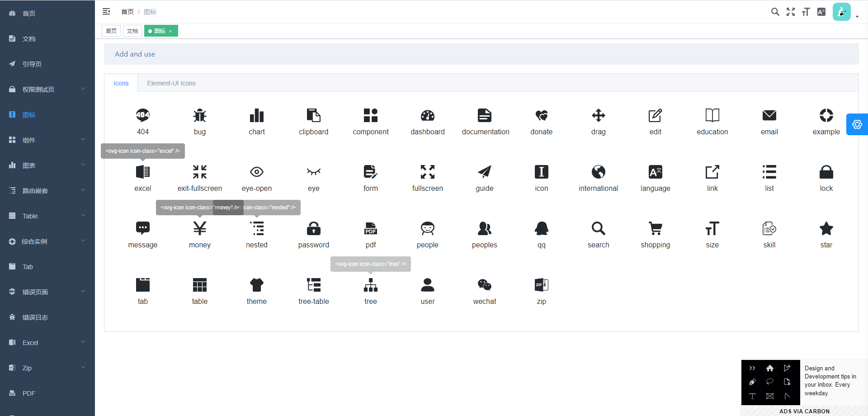The width and height of the screenshot is (868, 416).
Task: Open the language switcher in header
Action: pos(821,12)
